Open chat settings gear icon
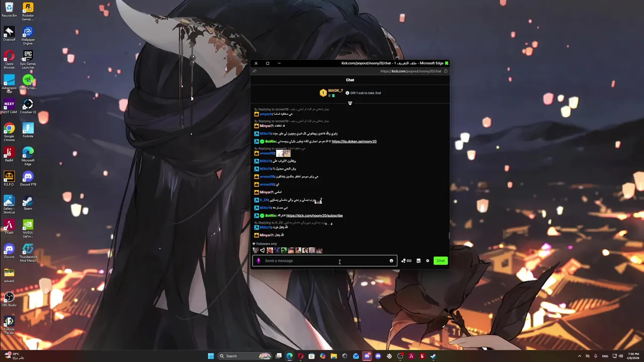Screen dimensions: 644x362 tap(428, 260)
